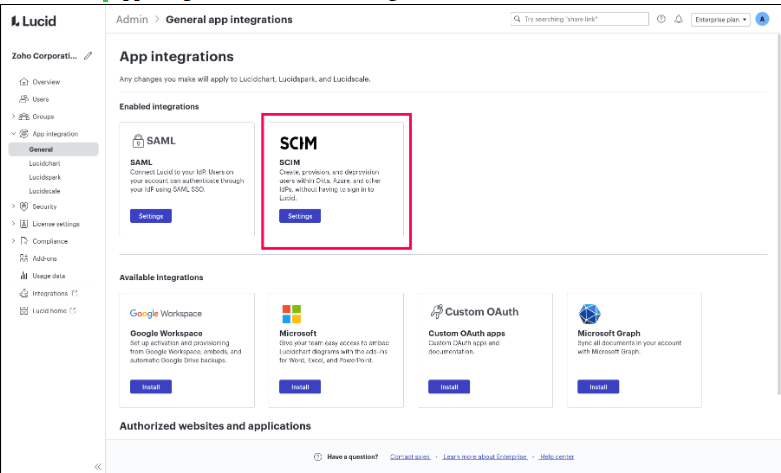Open SCIM Settings button
The height and width of the screenshot is (473, 781).
[x=300, y=216]
